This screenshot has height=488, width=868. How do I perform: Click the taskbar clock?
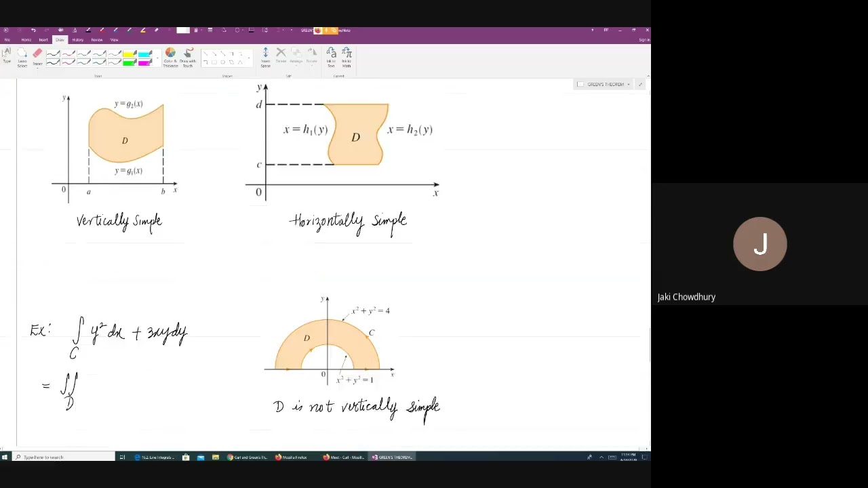628,457
